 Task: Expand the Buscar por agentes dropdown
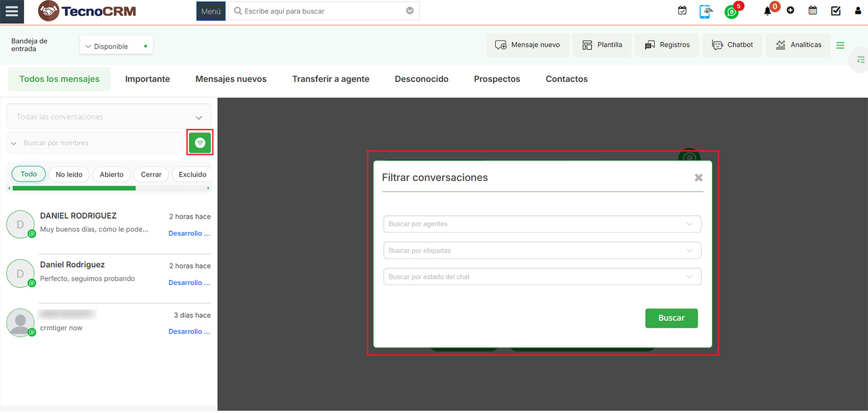(542, 224)
